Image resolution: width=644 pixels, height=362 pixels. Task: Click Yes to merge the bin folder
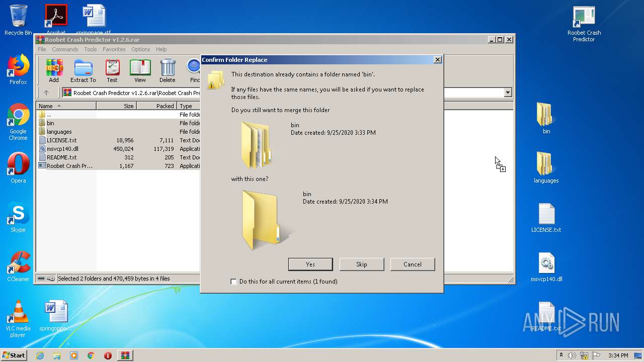tap(310, 264)
